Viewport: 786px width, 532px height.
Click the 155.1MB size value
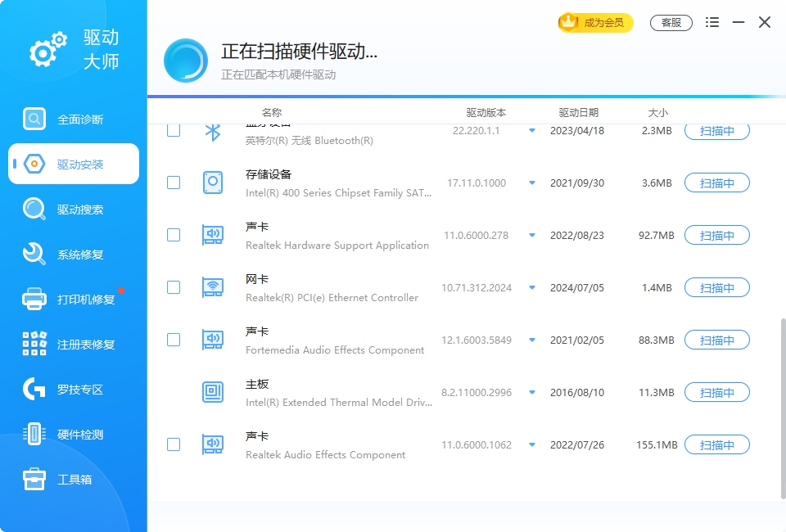657,444
